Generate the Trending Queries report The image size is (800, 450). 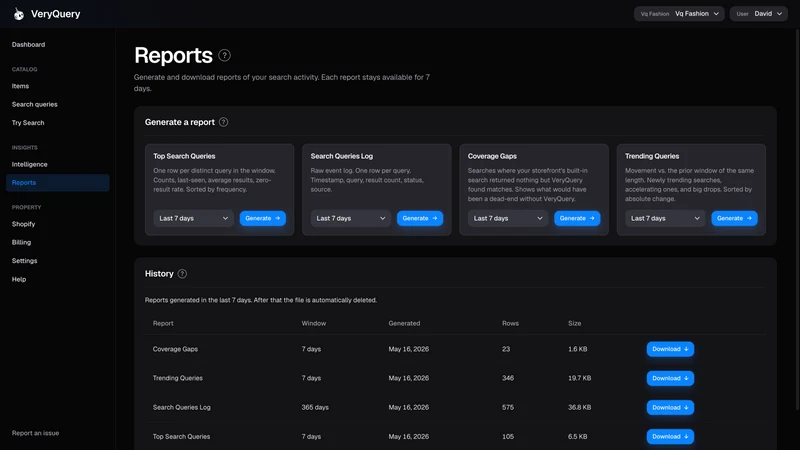[734, 218]
